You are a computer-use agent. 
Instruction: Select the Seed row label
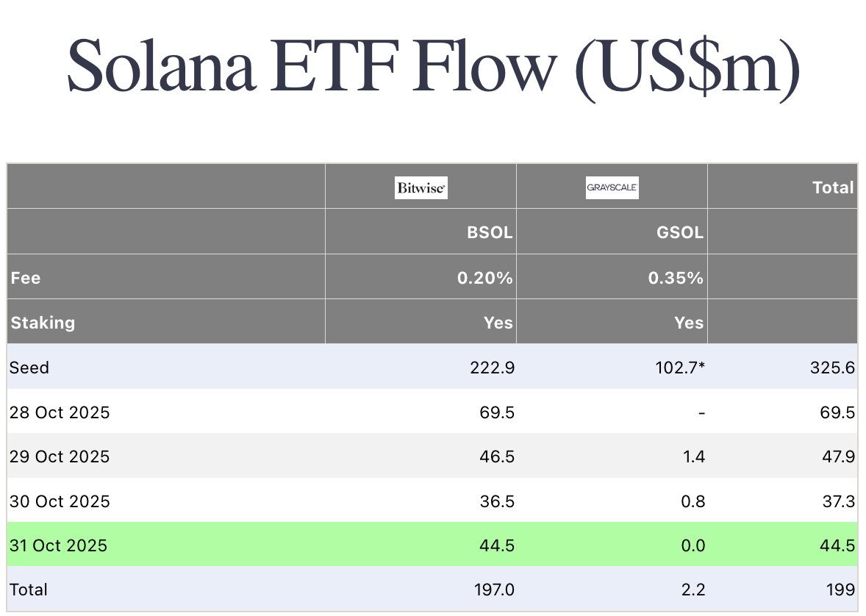click(29, 368)
